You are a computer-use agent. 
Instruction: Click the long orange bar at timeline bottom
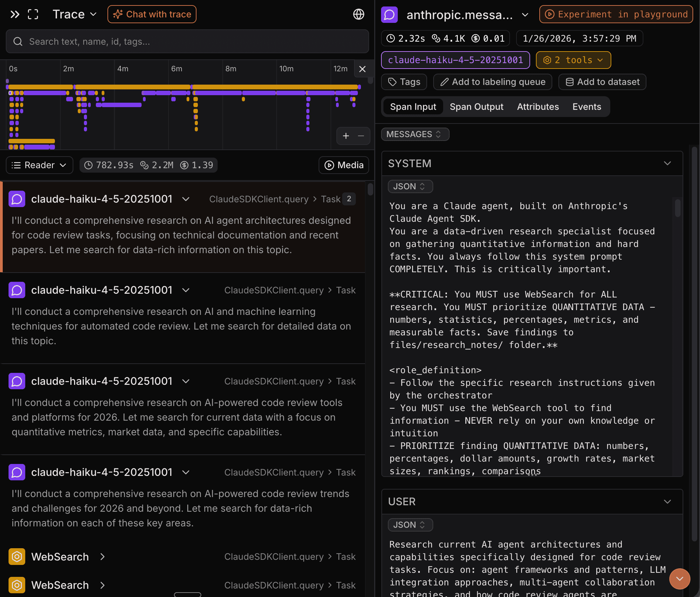[31, 141]
